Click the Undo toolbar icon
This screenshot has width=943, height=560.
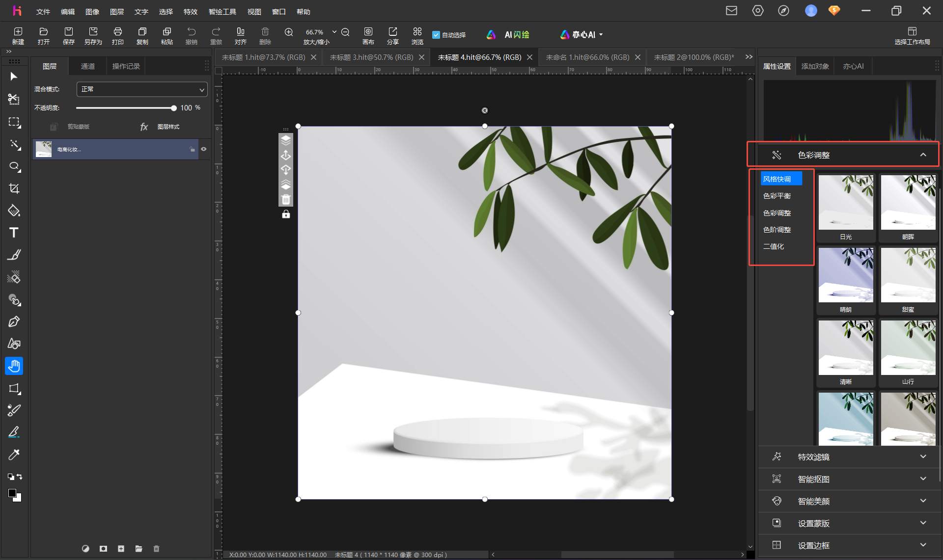coord(191,35)
